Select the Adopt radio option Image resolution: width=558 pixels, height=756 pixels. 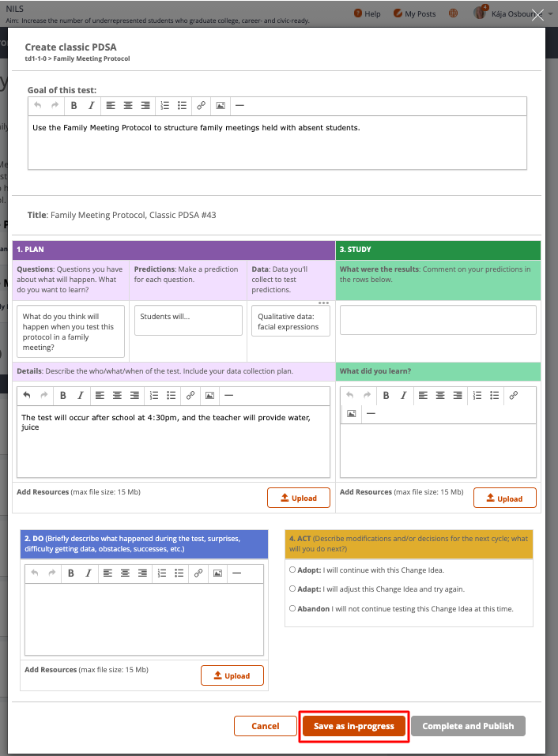point(292,570)
